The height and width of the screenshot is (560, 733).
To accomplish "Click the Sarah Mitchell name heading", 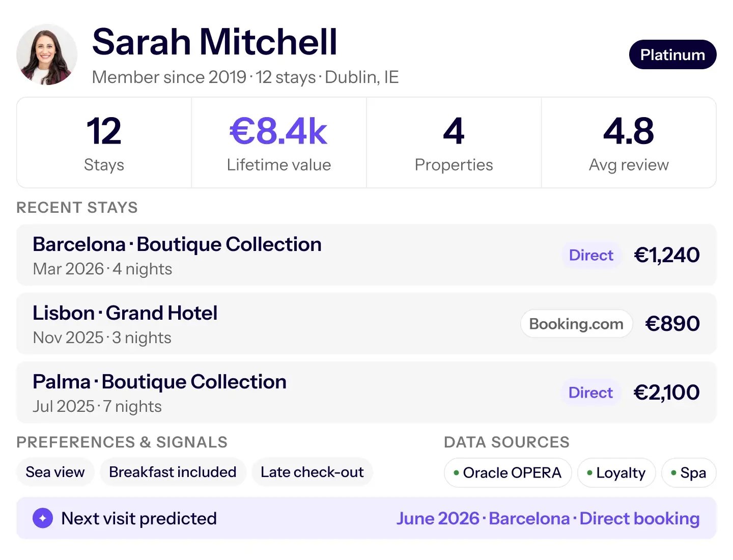I will point(215,42).
